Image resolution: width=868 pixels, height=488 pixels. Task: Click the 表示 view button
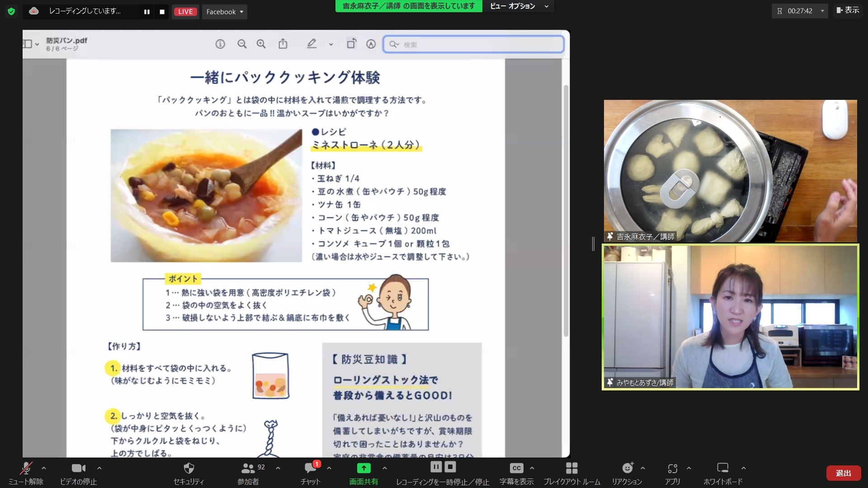pos(848,10)
